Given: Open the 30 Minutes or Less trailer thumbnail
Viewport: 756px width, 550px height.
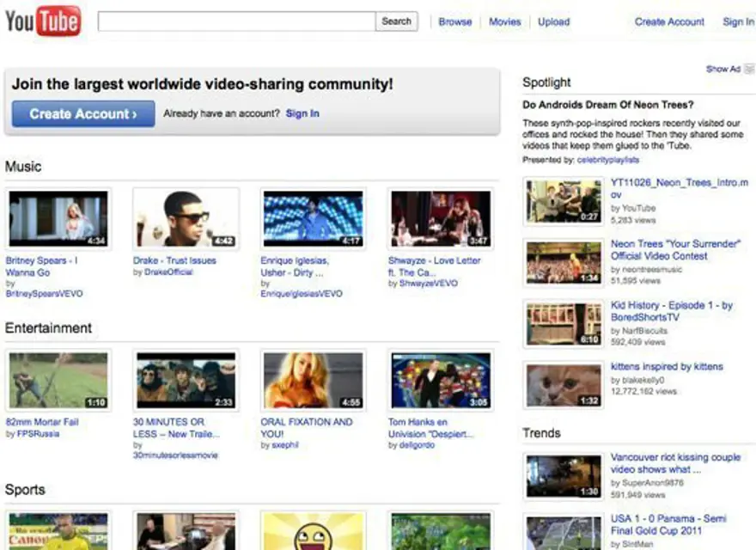Looking at the screenshot, I should coord(186,380).
